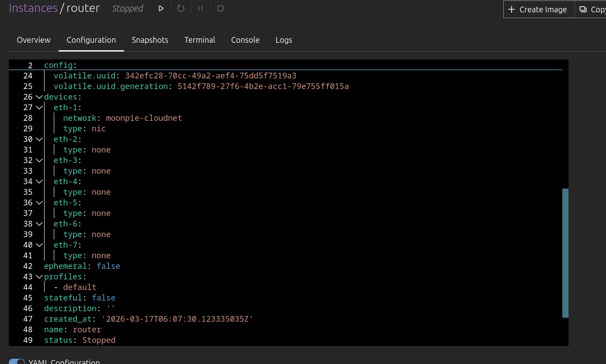
Task: Open the Snapshots tab
Action: coord(150,40)
